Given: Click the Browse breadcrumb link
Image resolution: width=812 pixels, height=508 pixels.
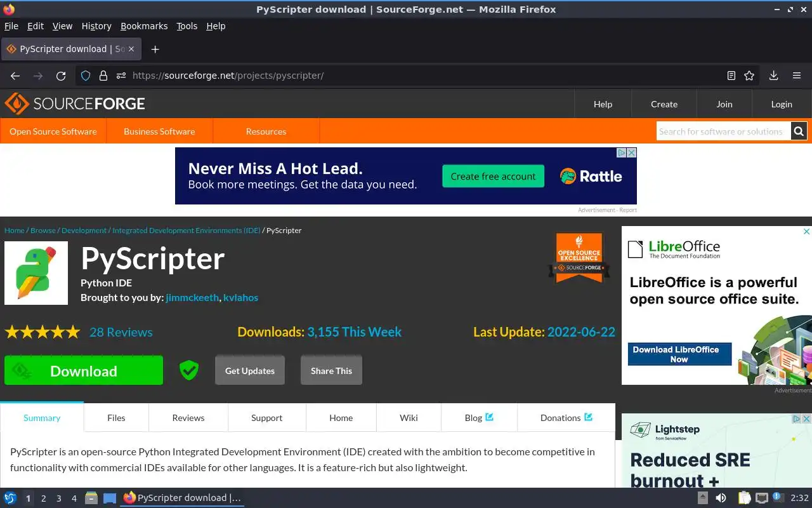Looking at the screenshot, I should pyautogui.click(x=43, y=231).
